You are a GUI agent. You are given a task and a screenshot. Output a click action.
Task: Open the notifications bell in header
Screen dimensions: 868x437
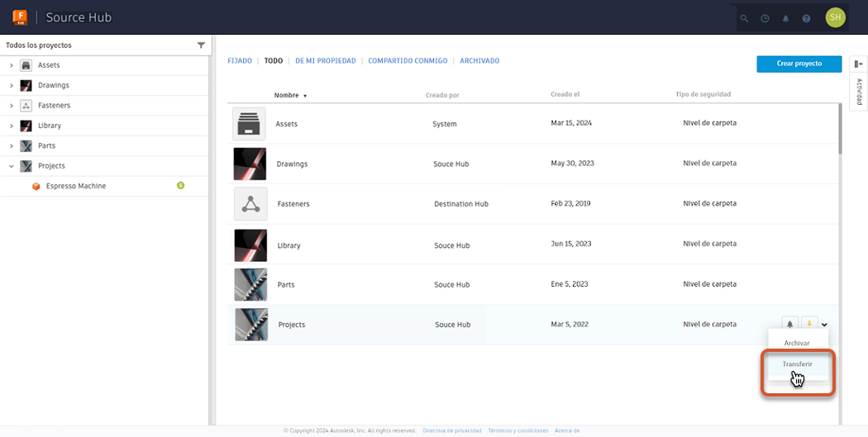click(x=785, y=18)
